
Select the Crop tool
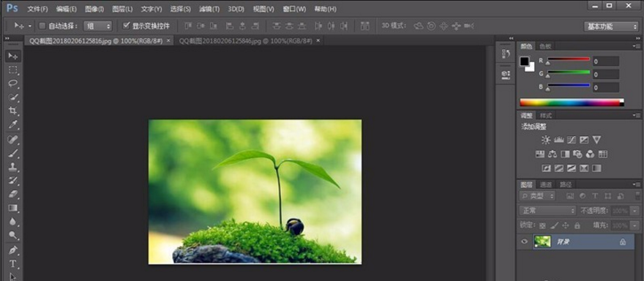13,111
